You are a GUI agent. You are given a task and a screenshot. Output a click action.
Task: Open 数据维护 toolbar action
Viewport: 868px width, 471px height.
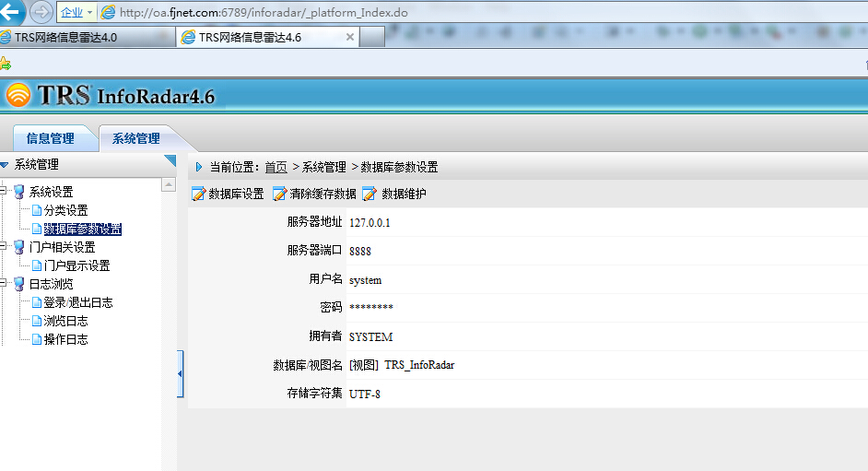(x=404, y=194)
